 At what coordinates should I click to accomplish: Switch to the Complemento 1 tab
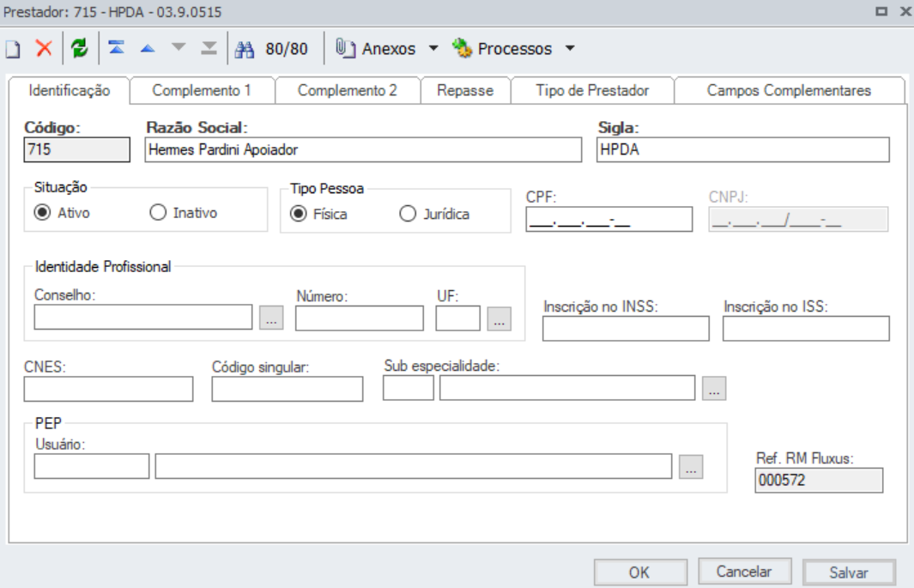click(x=202, y=90)
